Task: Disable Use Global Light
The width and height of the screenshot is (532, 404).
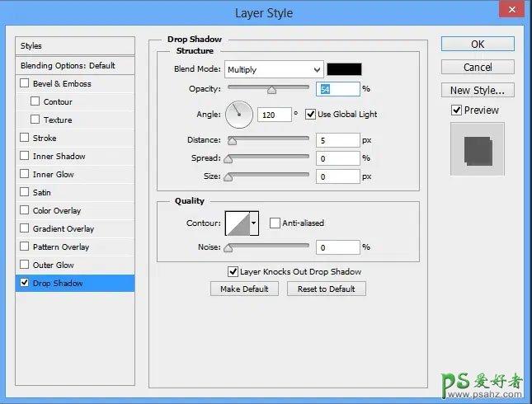Action: click(310, 115)
